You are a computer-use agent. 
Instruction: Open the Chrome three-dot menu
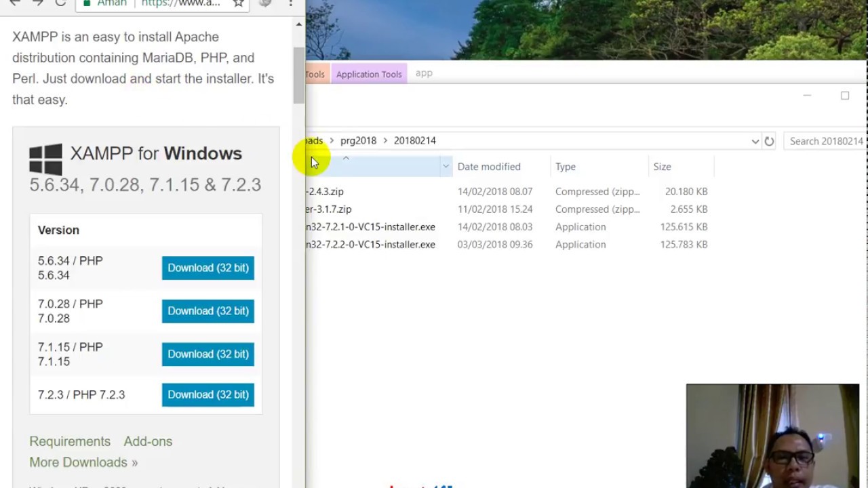290,3
